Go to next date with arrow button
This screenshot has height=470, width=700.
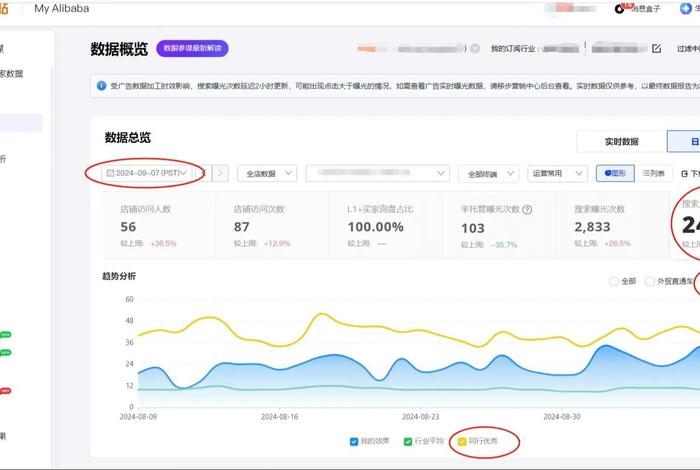[220, 173]
